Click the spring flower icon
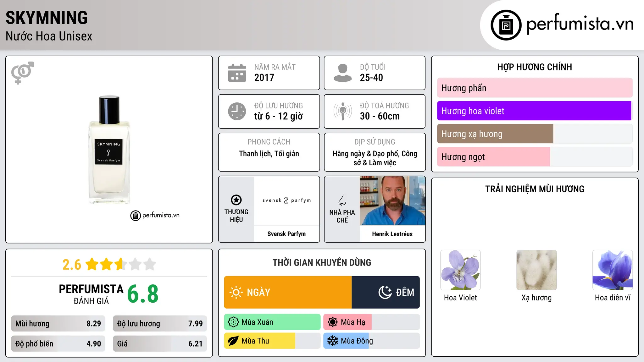The image size is (644, 362). [233, 322]
